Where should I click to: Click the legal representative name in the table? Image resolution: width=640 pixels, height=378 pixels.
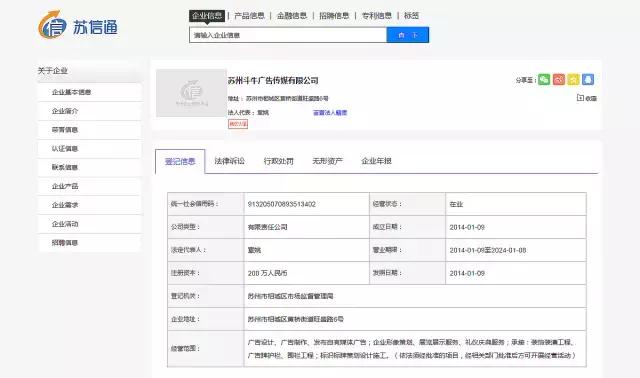(254, 250)
